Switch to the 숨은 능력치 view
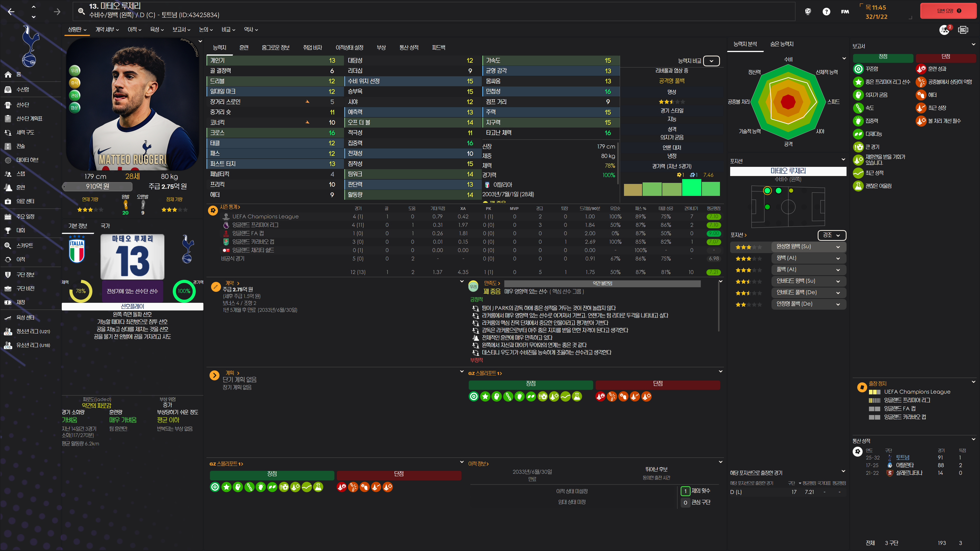 tap(782, 44)
